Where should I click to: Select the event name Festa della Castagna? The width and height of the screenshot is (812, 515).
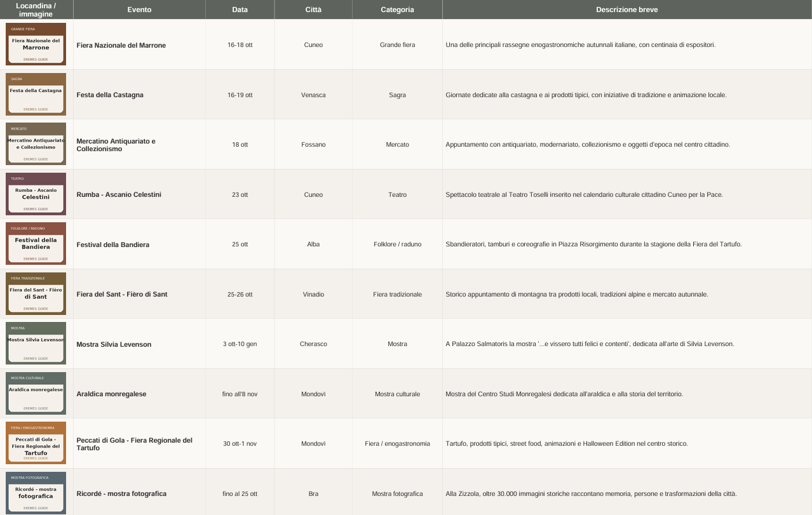point(110,95)
